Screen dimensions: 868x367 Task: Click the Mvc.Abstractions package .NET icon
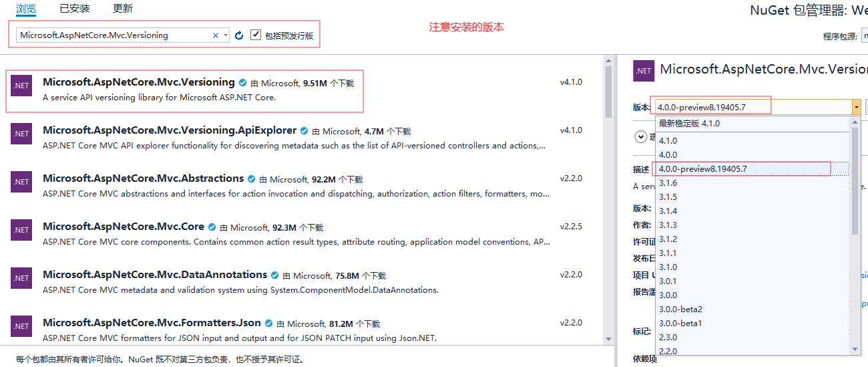click(x=21, y=182)
